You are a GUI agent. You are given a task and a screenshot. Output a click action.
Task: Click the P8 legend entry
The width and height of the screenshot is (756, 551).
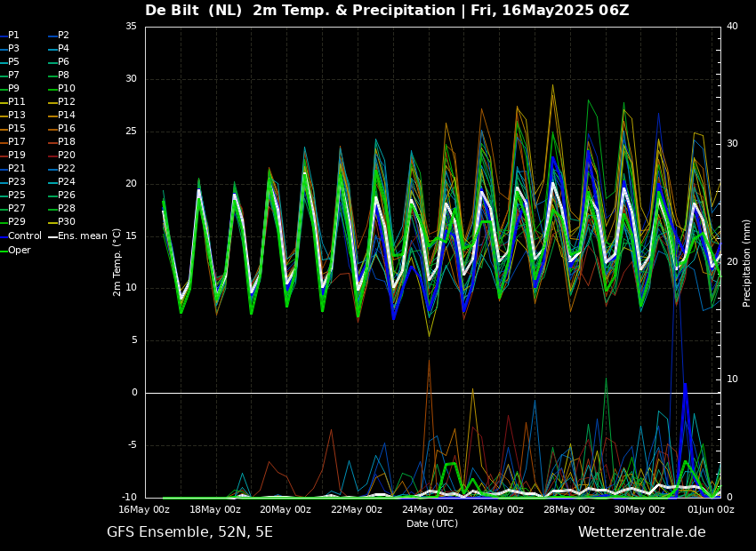point(63,76)
